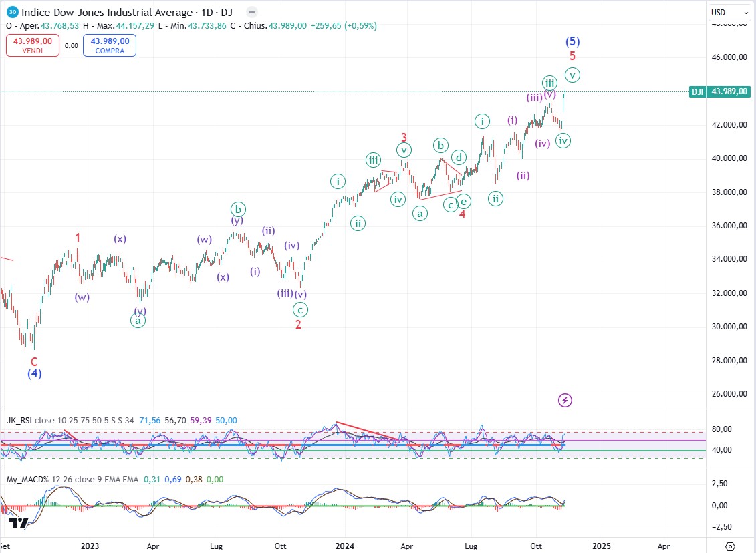Click the red C wave label
This screenshot has height=553, width=756.
pyautogui.click(x=34, y=362)
